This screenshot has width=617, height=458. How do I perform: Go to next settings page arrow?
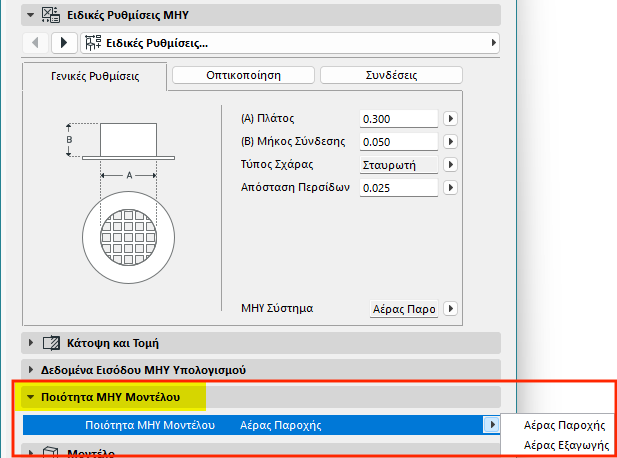[x=64, y=42]
